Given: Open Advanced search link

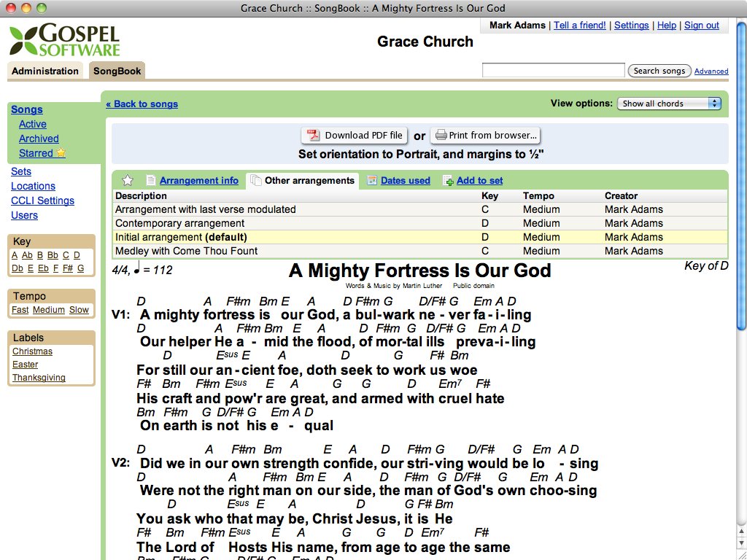Looking at the screenshot, I should [x=711, y=71].
